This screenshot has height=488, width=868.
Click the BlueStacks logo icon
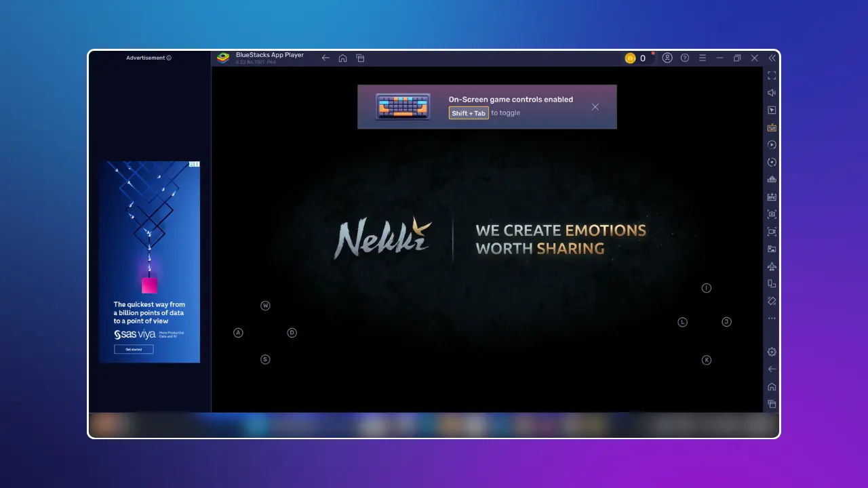(x=223, y=58)
